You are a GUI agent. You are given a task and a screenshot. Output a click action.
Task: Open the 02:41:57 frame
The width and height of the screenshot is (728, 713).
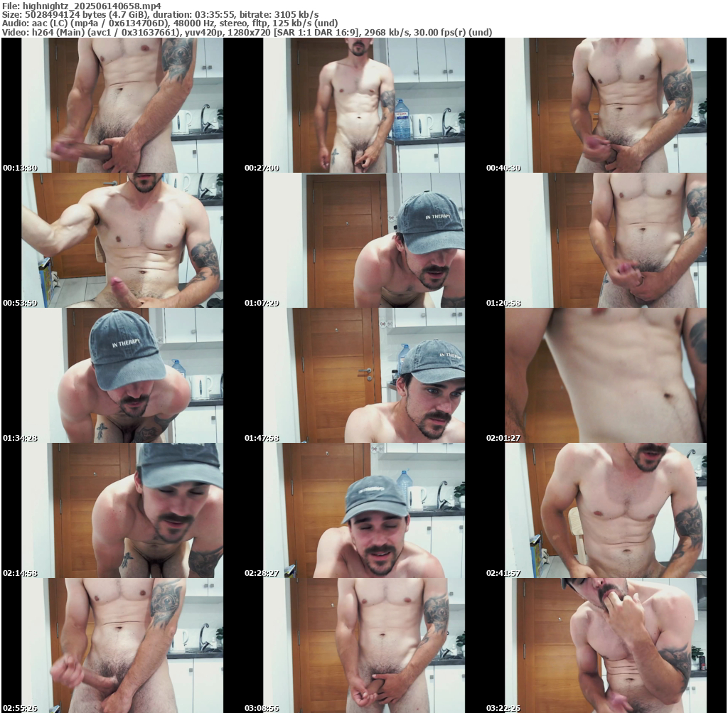coord(606,510)
